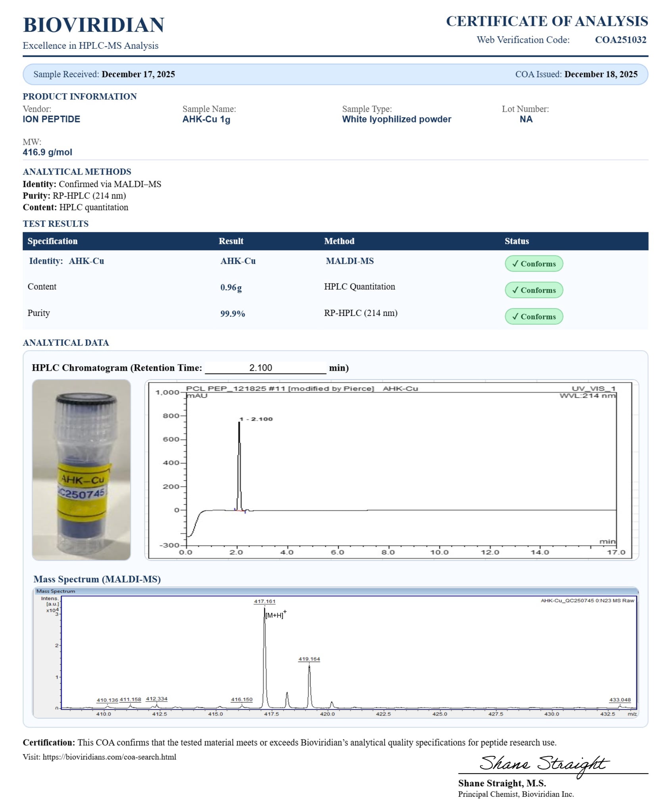Click the 1 - 2.100 peak label
659x812 pixels.
[256, 419]
